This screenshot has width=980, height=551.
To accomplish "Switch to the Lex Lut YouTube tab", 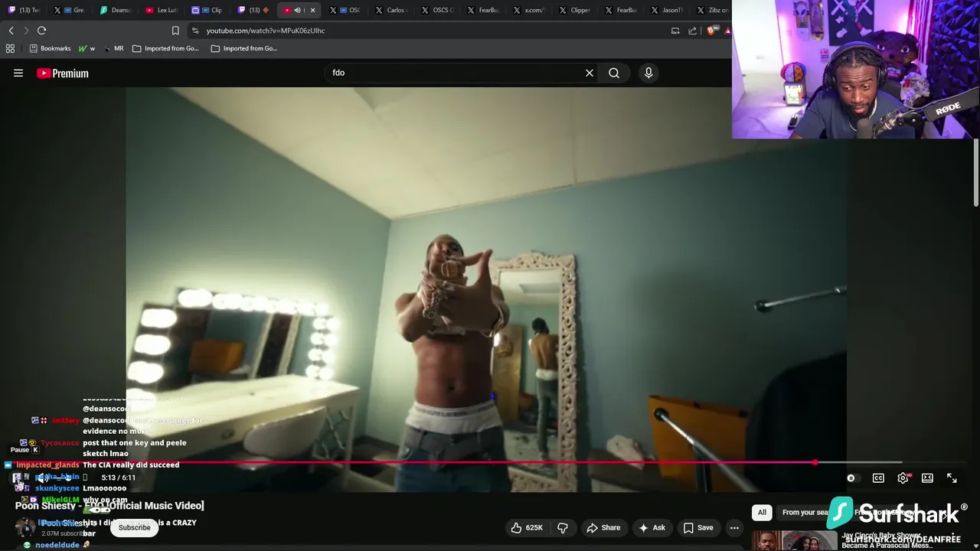I will [162, 10].
